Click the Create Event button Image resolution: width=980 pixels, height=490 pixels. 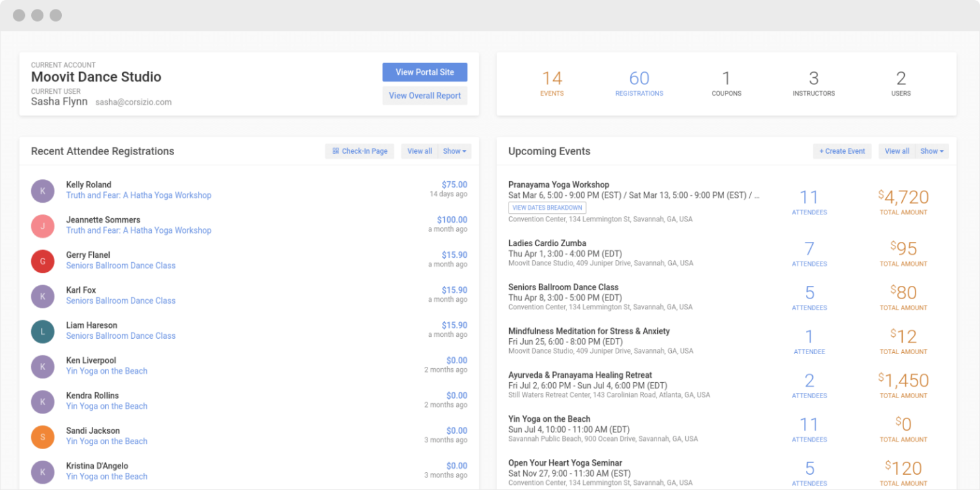tap(842, 151)
